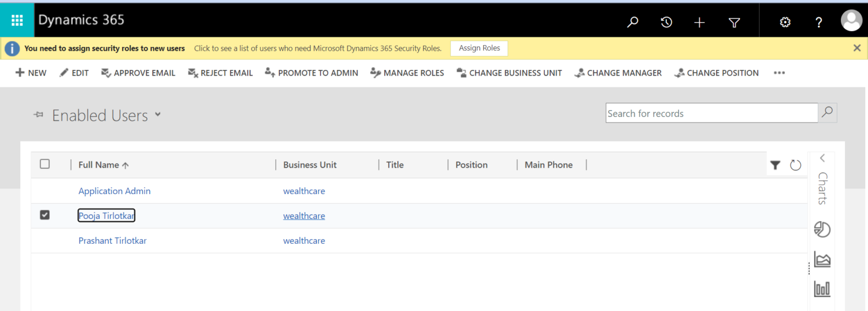Open the settings gear icon
This screenshot has width=868, height=311.
click(785, 22)
